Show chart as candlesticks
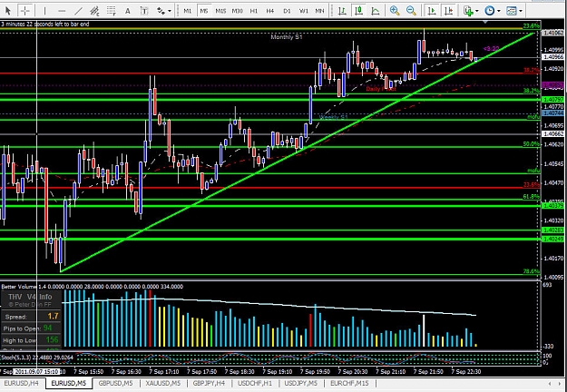567x392 pixels. click(358, 11)
